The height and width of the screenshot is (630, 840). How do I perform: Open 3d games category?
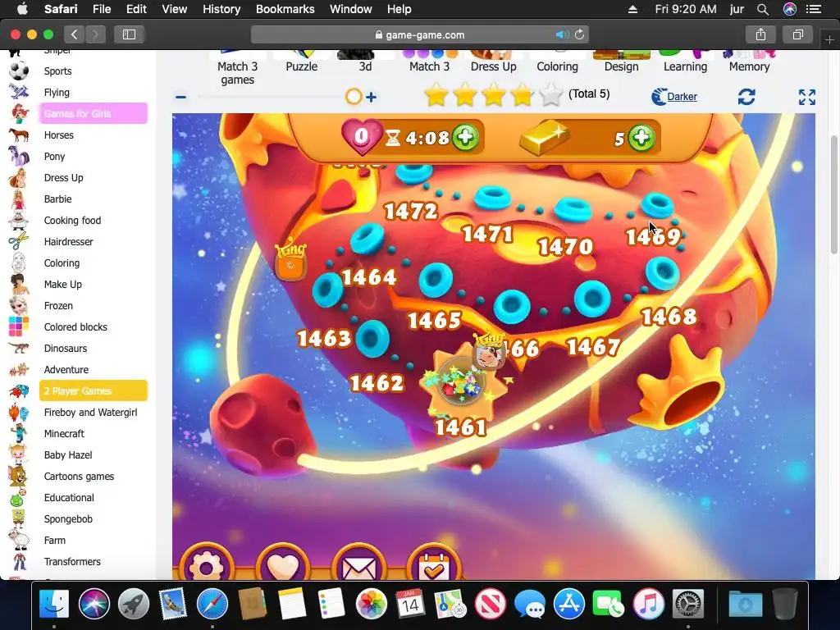365,66
